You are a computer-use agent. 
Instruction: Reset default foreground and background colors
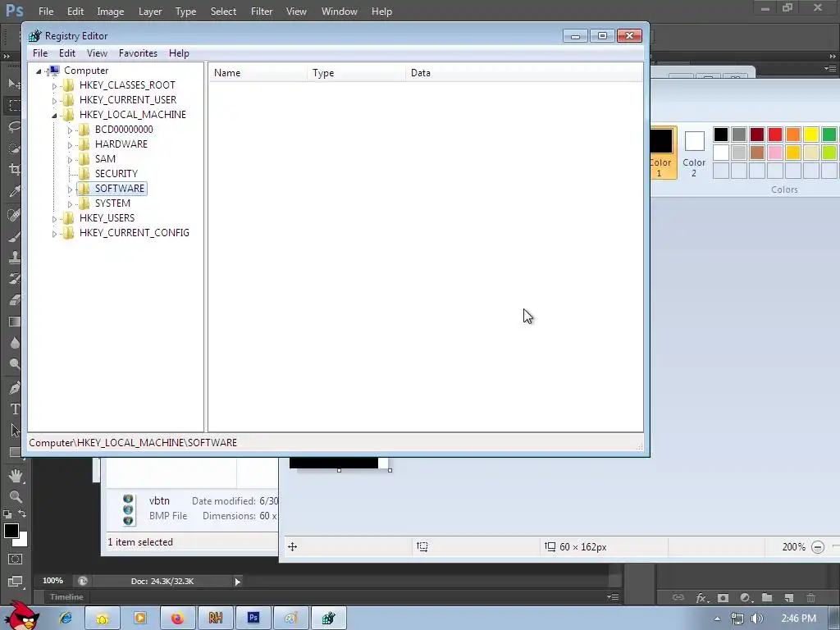click(7, 514)
